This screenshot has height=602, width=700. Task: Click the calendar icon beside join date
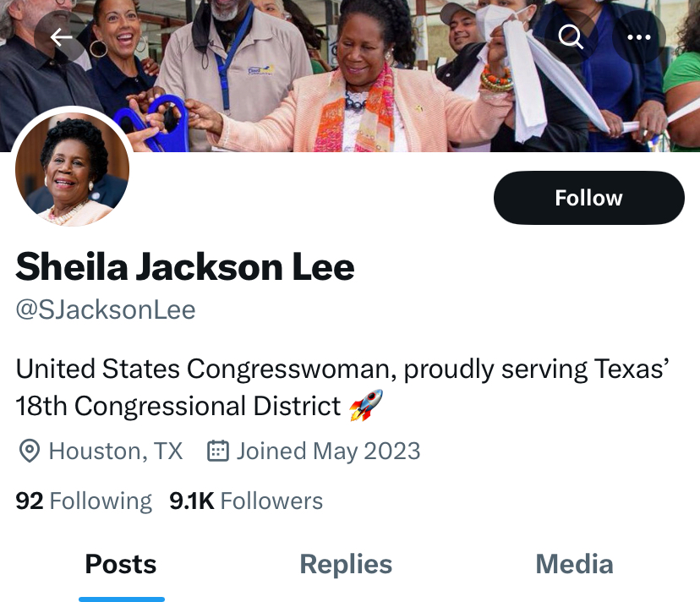click(218, 451)
